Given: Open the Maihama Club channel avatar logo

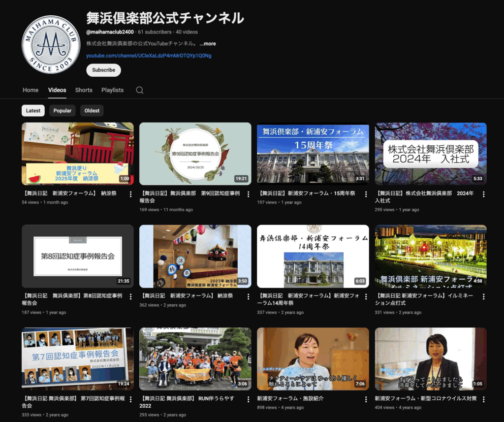Looking at the screenshot, I should [x=51, y=45].
